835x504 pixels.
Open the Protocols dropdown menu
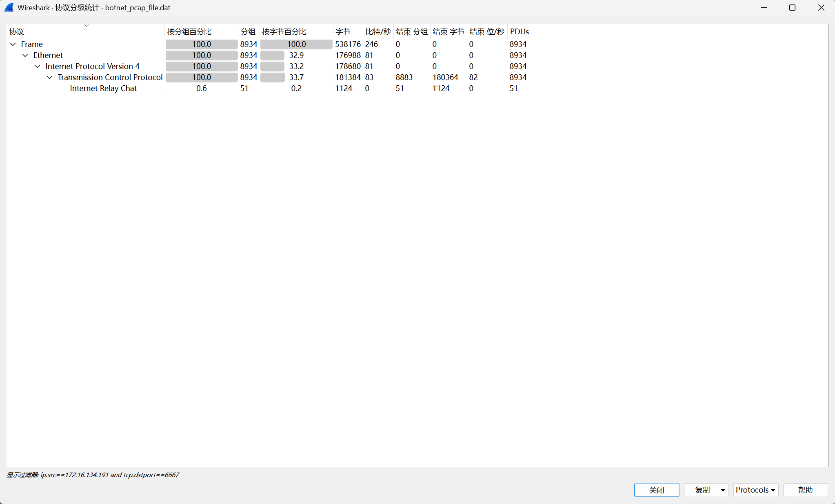(x=755, y=490)
